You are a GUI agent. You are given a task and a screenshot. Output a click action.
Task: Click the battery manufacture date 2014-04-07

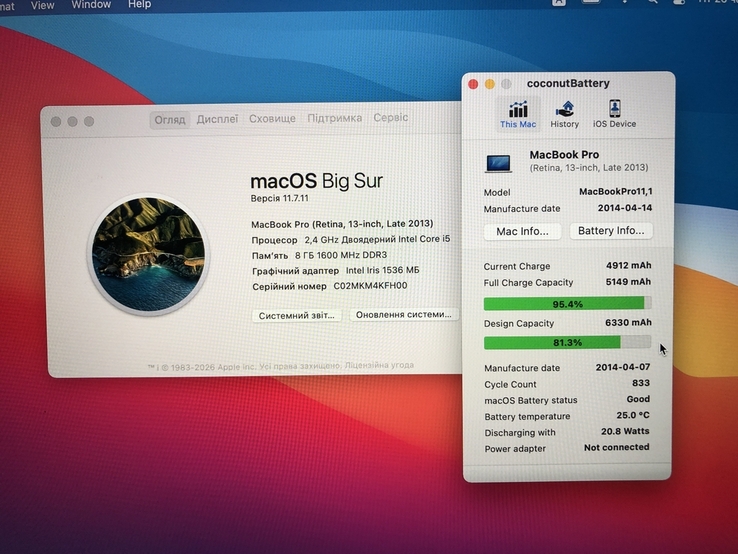(622, 367)
